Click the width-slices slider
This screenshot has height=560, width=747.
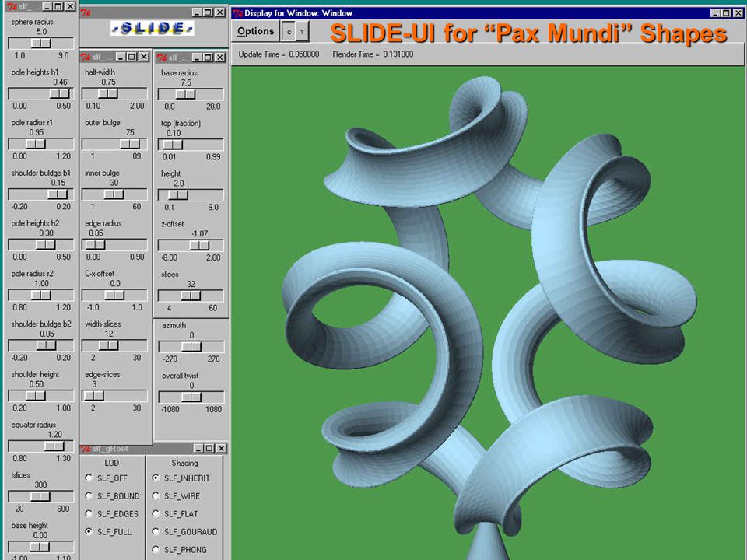click(114, 345)
